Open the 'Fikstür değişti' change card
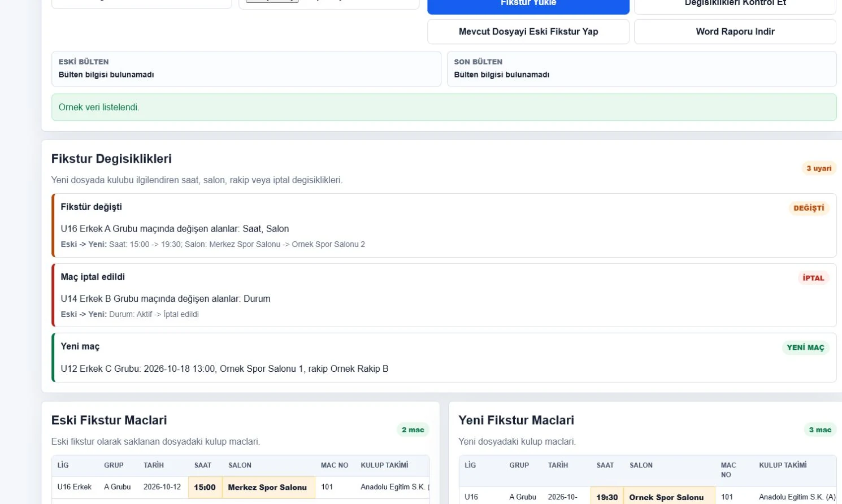Screen dimensions: 842x504 444,225
